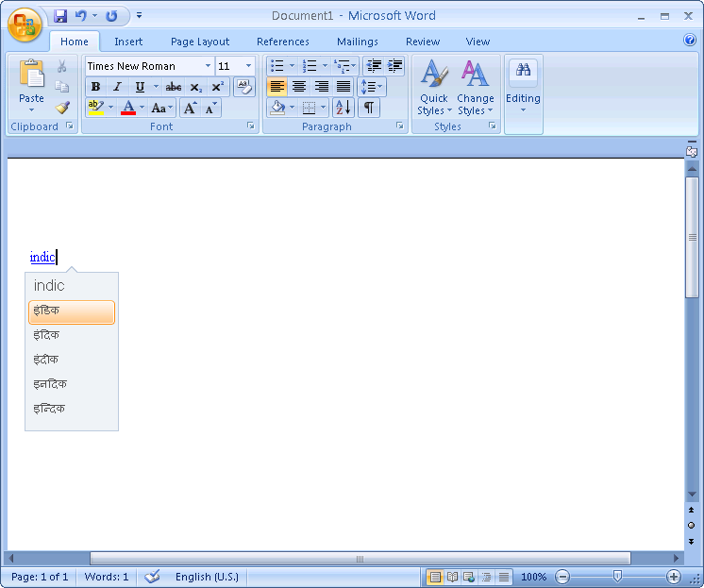Toggle Strikethrough formatting

(174, 87)
